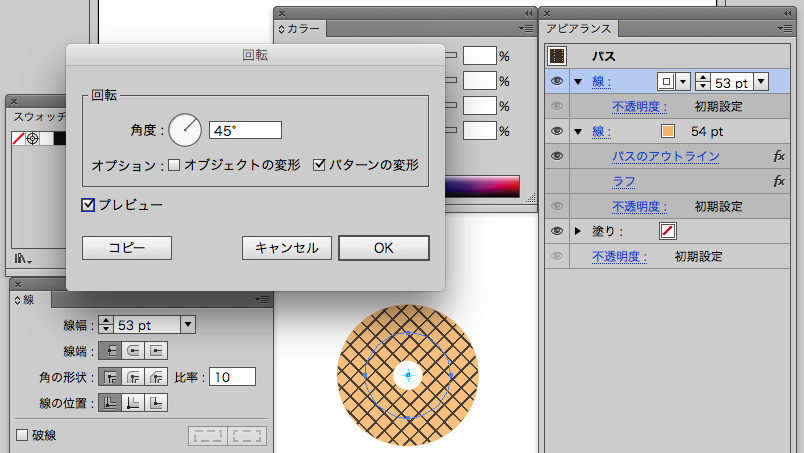Enable the 破線 dashed line checkbox
This screenshot has height=453, width=804.
(22, 435)
